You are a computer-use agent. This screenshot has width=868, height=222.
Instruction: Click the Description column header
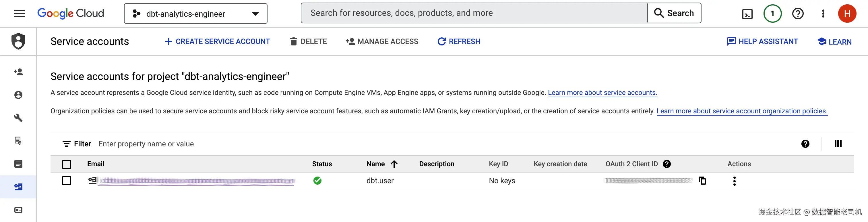point(437,164)
